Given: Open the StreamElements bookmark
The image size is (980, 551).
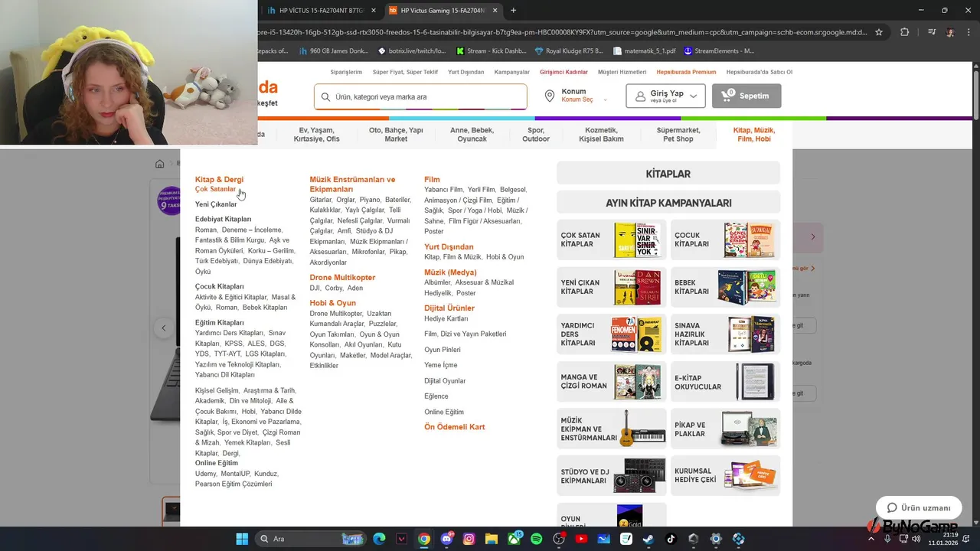Looking at the screenshot, I should (x=720, y=51).
